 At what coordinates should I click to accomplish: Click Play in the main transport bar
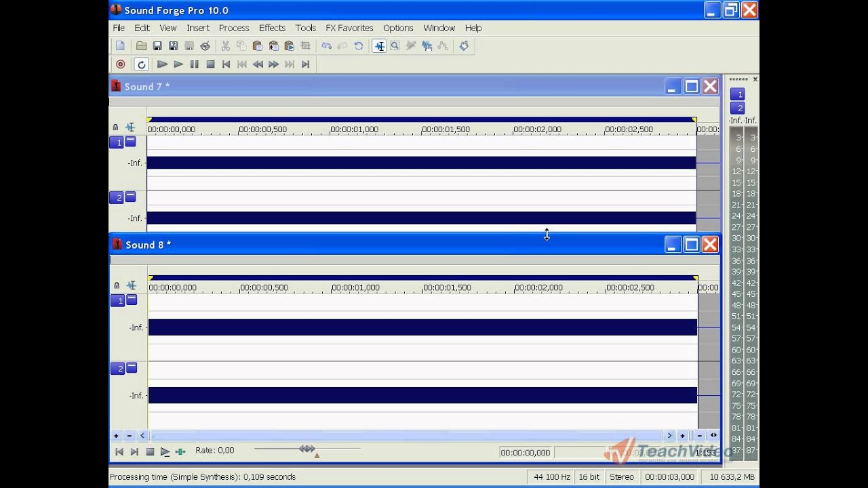tap(178, 64)
